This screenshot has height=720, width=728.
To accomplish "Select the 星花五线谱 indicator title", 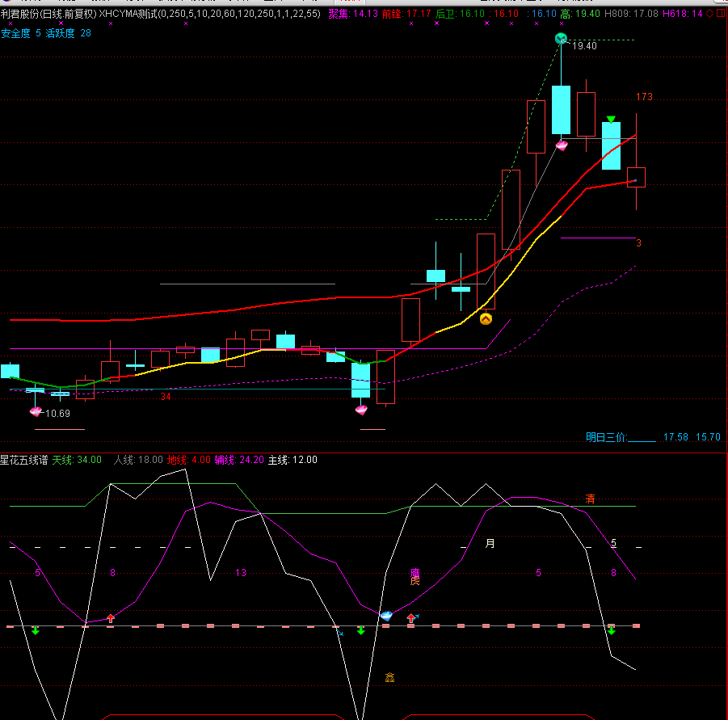I will pyautogui.click(x=23, y=460).
